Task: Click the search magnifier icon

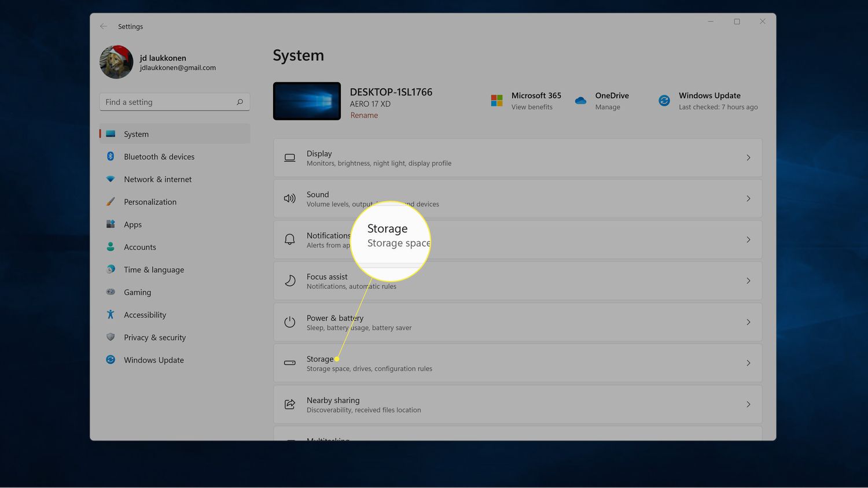Action: coord(240,102)
